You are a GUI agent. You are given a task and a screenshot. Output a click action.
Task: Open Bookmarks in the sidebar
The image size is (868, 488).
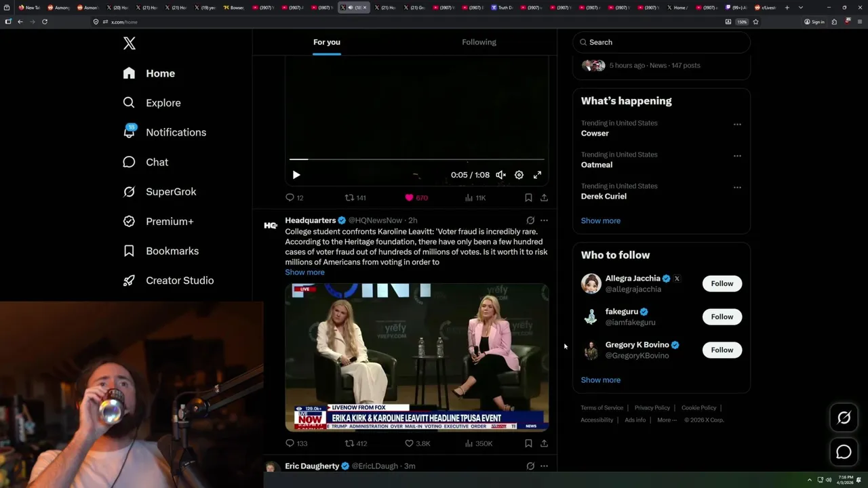161,251
